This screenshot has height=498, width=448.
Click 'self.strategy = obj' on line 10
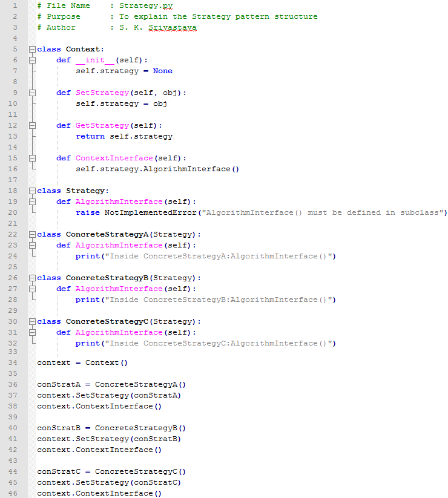(x=121, y=104)
